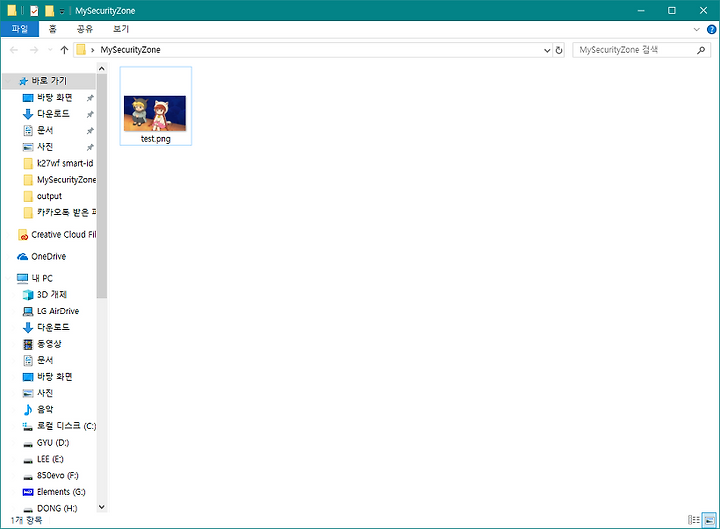Screen dimensions: 720x529
Task: Open pinned 바탕 화면 under quick access
Action: 54,97
